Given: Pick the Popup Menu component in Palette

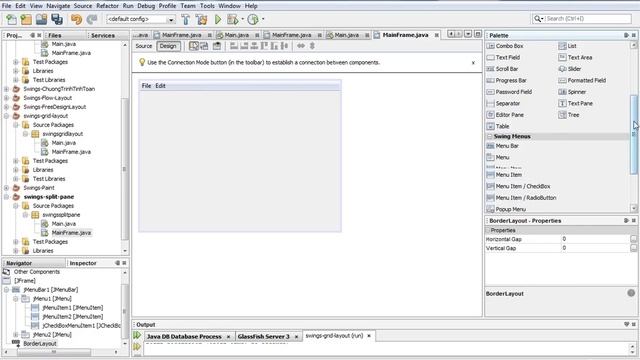Looking at the screenshot, I should pos(506,209).
